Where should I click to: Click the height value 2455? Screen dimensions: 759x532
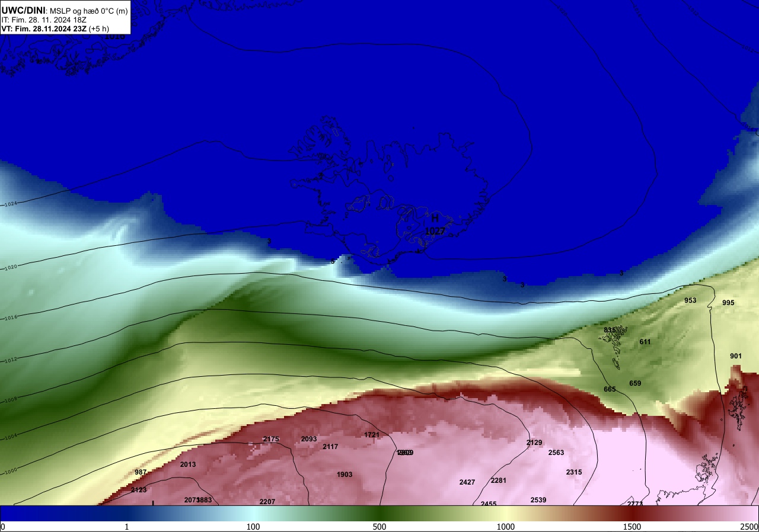coord(489,504)
